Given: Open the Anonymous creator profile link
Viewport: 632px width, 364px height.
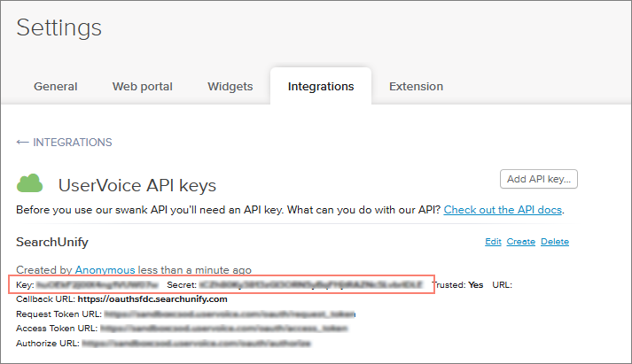Looking at the screenshot, I should pyautogui.click(x=105, y=269).
